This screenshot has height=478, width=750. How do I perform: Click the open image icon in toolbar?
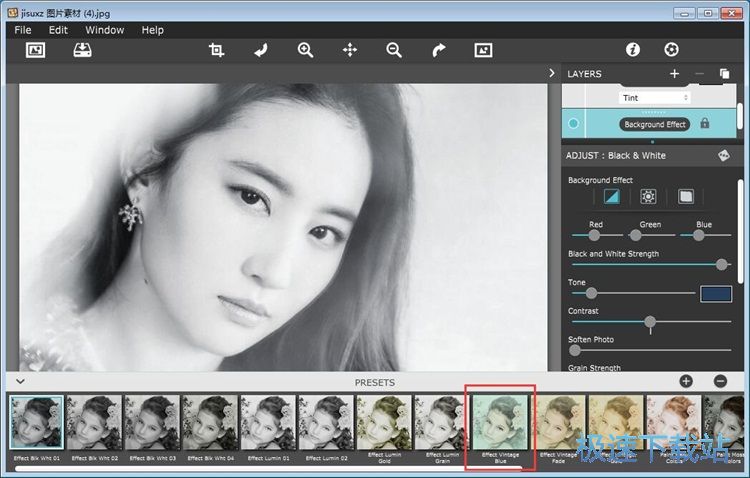(36, 50)
